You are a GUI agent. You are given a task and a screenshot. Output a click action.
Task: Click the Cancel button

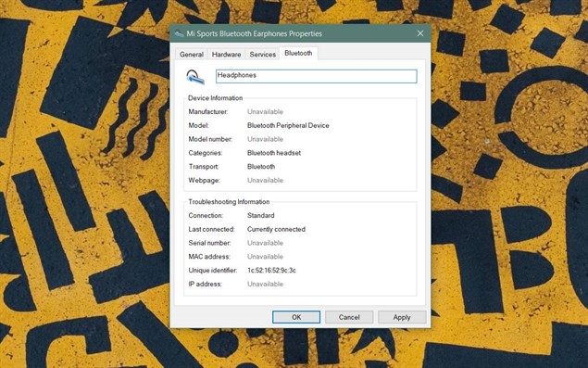click(x=349, y=317)
